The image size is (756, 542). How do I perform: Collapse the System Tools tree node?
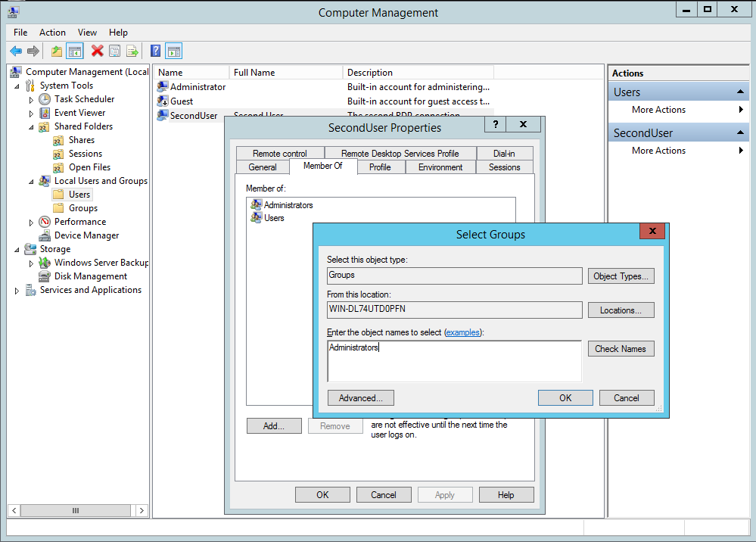17,86
